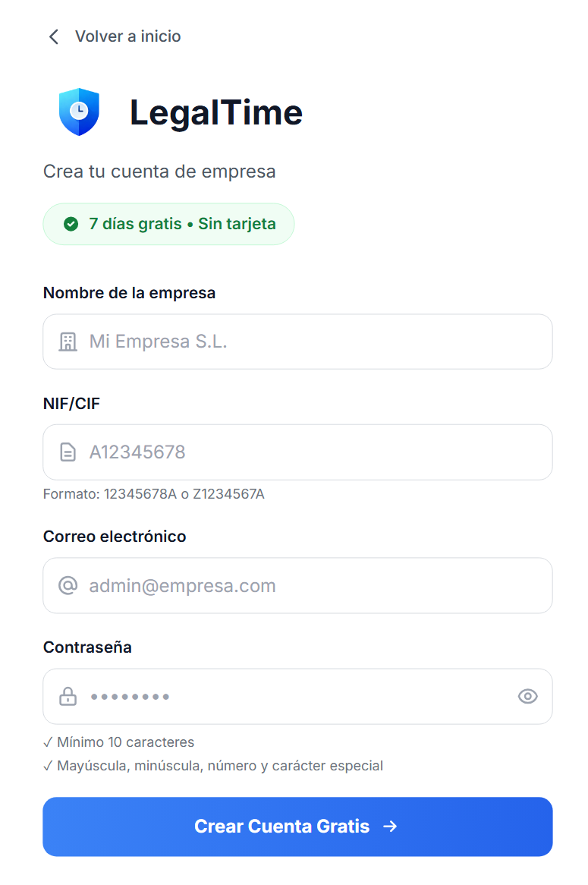Follow the "Volver a inicio" link
The height and width of the screenshot is (885, 588).
click(127, 36)
